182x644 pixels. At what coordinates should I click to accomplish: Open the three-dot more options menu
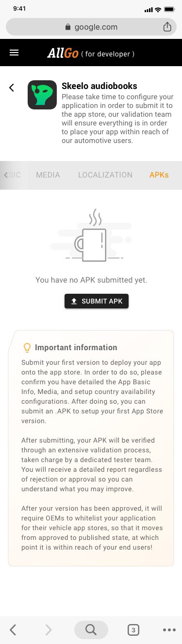tap(169, 630)
